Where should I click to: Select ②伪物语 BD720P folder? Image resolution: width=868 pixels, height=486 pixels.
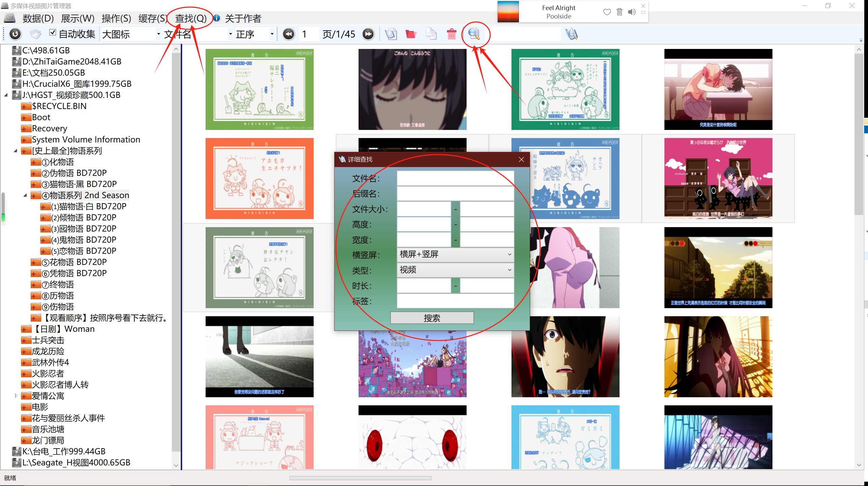coord(74,173)
